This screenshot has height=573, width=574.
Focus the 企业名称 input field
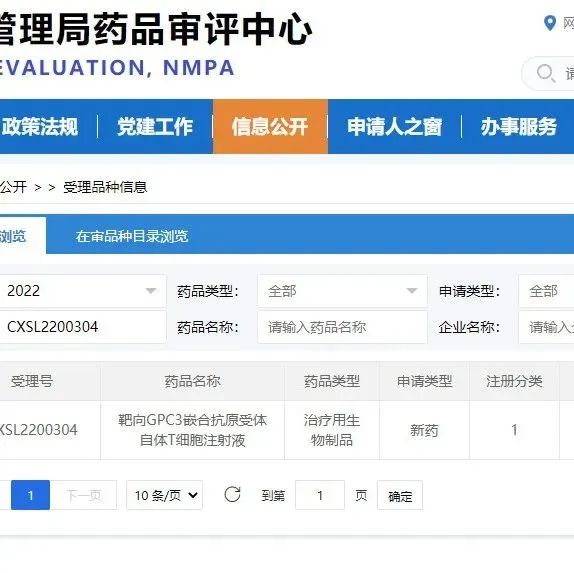(x=546, y=327)
